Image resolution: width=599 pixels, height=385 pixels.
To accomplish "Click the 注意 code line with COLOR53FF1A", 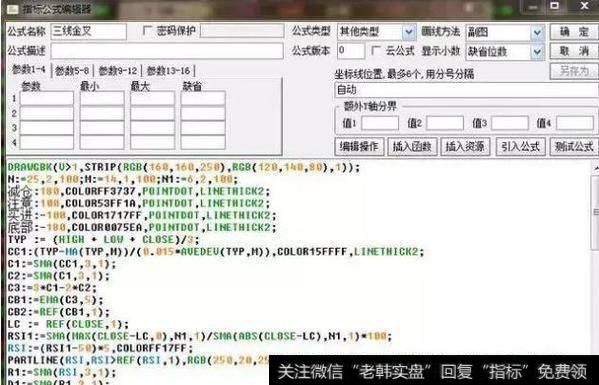I will (x=139, y=203).
